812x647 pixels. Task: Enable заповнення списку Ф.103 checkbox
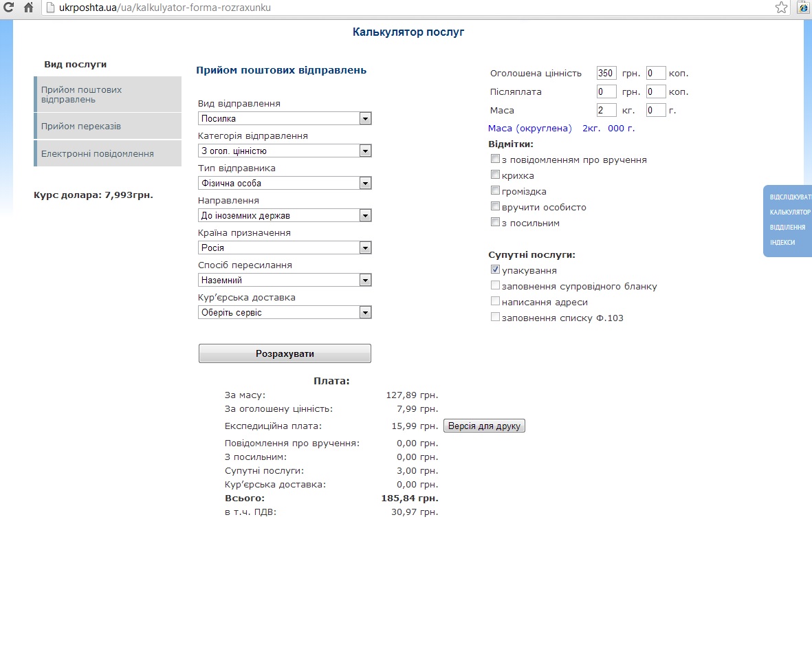pyautogui.click(x=495, y=316)
